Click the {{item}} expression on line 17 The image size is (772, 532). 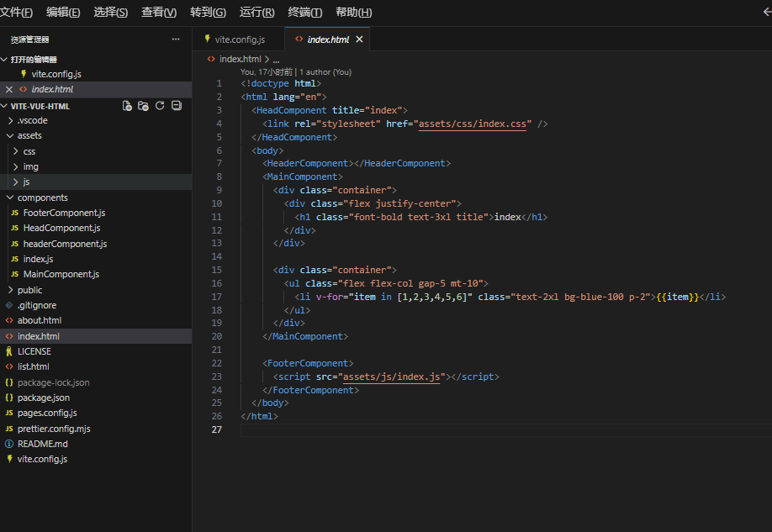click(678, 298)
